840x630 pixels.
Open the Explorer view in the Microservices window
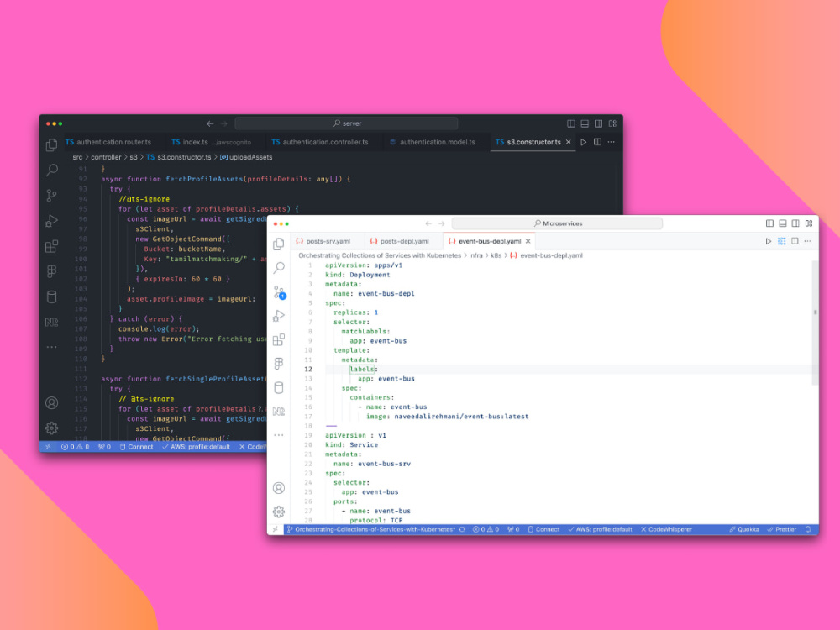coord(278,244)
